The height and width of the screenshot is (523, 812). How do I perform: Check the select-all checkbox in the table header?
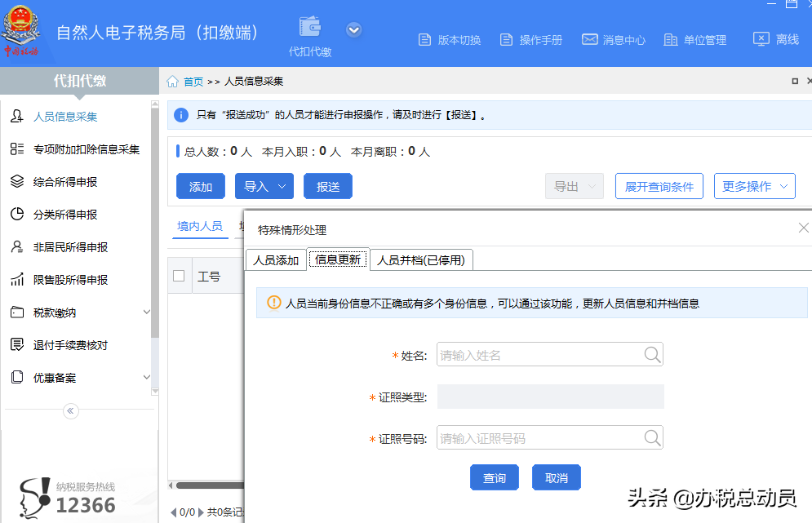(179, 275)
